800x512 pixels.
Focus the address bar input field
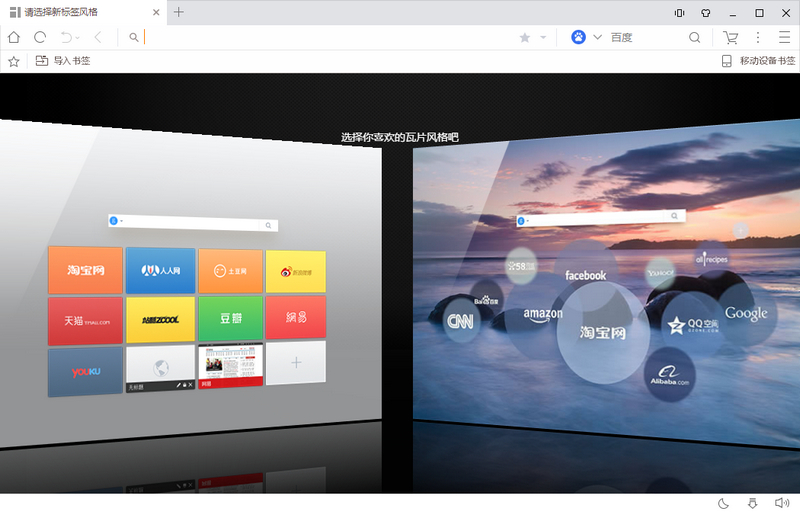point(327,37)
